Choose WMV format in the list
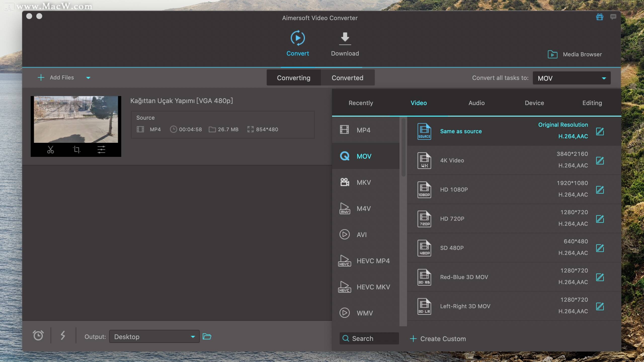Screen dimensions: 644x362 tap(366, 313)
